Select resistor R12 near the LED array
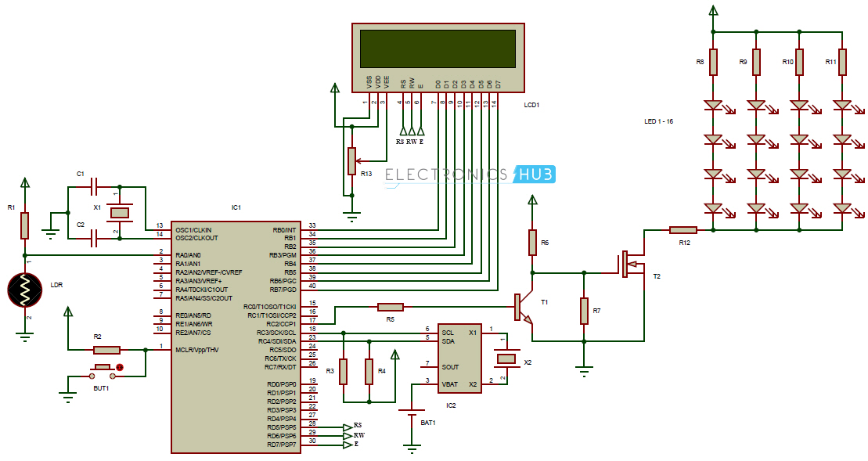Image resolution: width=868 pixels, height=461 pixels. tap(683, 229)
